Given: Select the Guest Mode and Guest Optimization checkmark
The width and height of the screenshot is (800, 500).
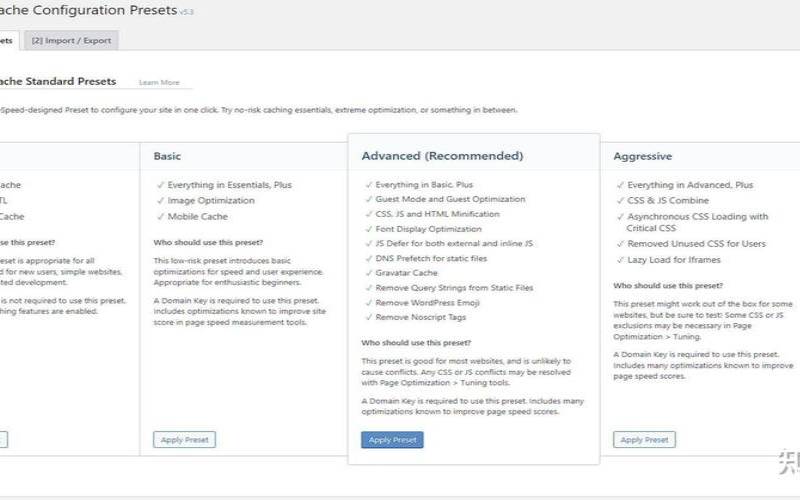Looking at the screenshot, I should [367, 199].
